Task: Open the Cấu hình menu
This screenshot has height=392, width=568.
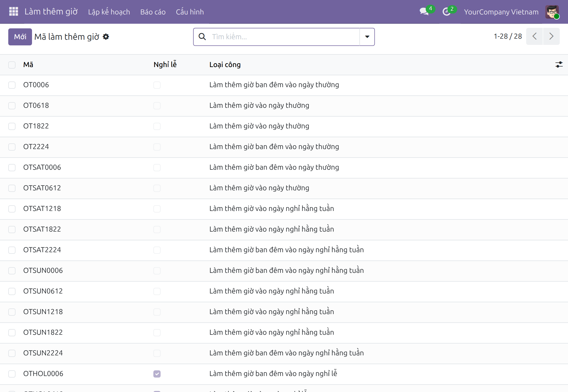Action: click(x=190, y=12)
